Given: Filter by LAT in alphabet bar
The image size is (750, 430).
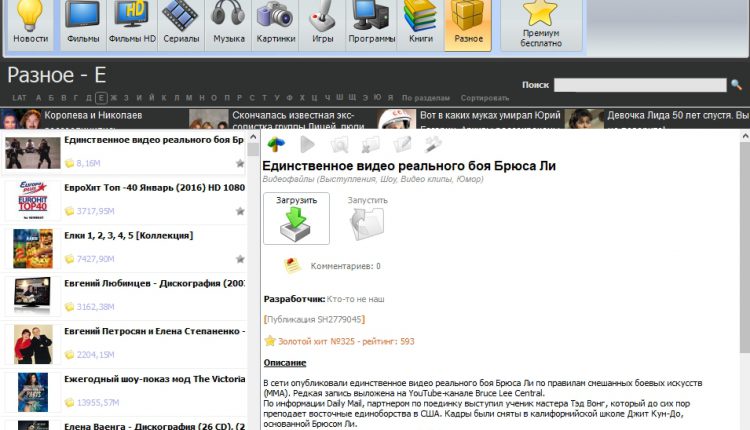Looking at the screenshot, I should (x=20, y=98).
